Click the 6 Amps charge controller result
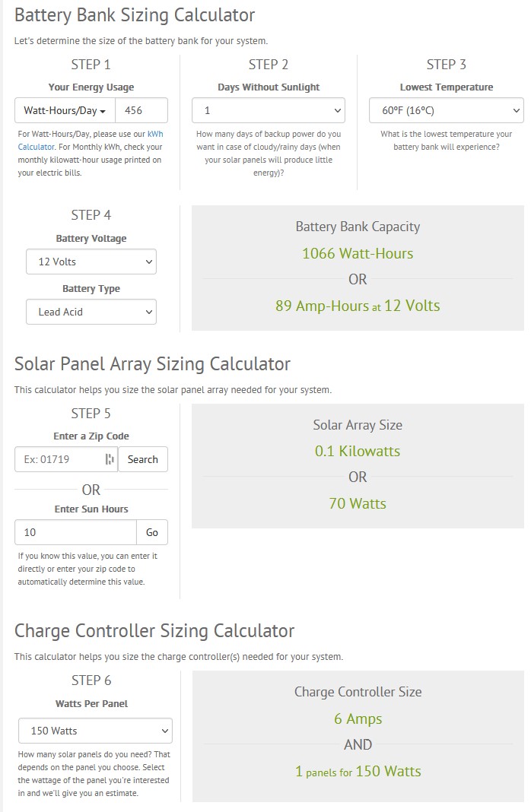The height and width of the screenshot is (812, 531). pyautogui.click(x=358, y=718)
